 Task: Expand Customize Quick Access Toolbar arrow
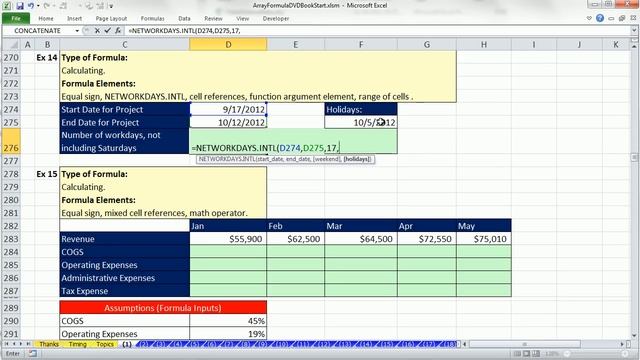click(111, 6)
